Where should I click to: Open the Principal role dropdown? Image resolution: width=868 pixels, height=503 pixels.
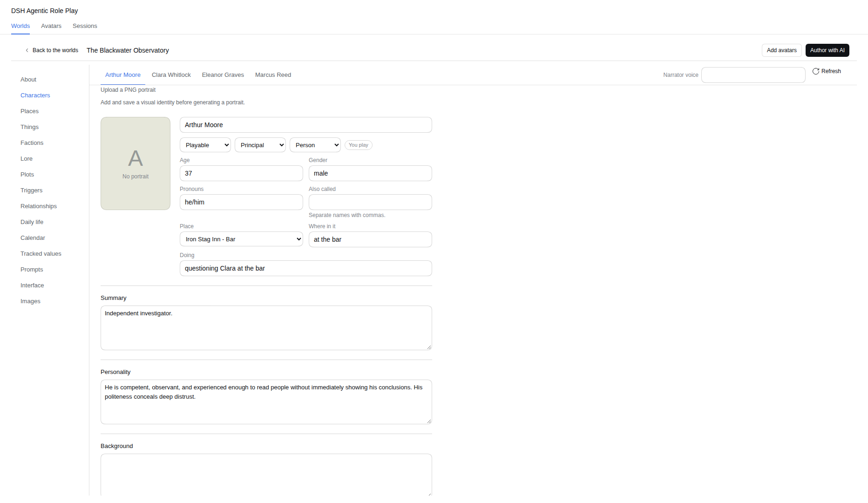pos(260,145)
